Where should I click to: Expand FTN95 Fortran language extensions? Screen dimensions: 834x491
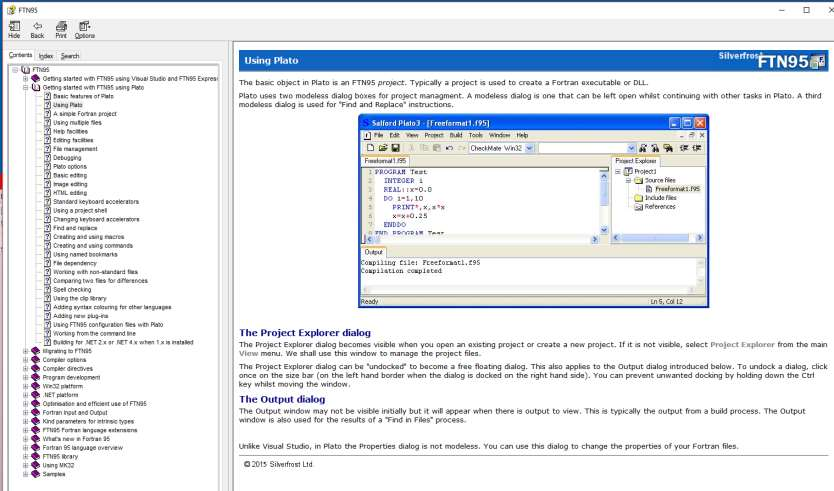coord(26,430)
